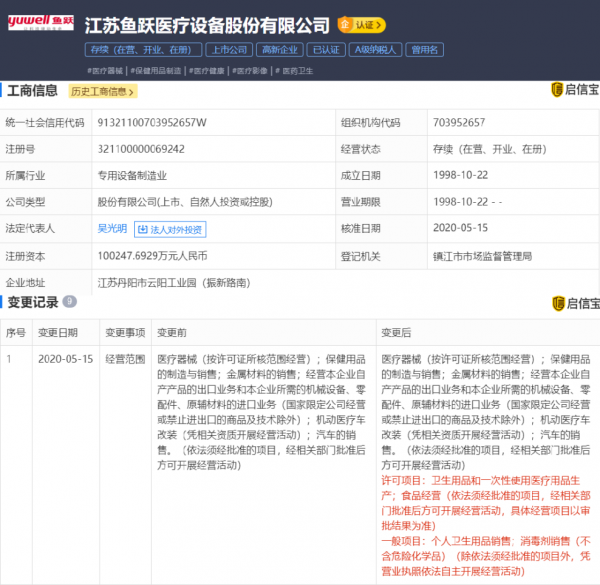This screenshot has width=600, height=585.
Task: Click the #医疗健康 hashtag
Action: (207, 71)
